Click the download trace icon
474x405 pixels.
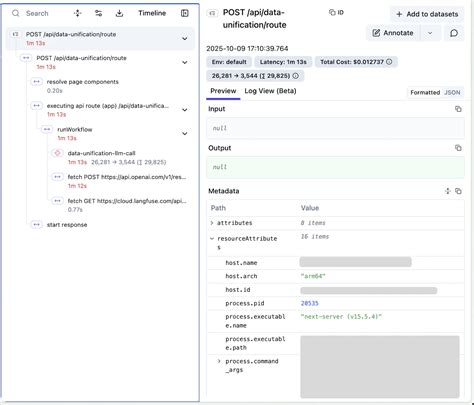click(x=119, y=13)
